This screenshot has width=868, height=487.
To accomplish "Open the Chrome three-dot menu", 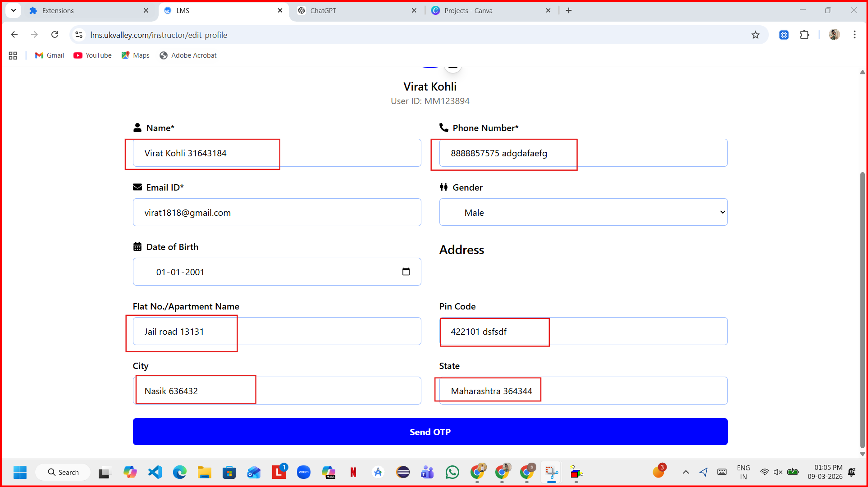I will pos(854,35).
